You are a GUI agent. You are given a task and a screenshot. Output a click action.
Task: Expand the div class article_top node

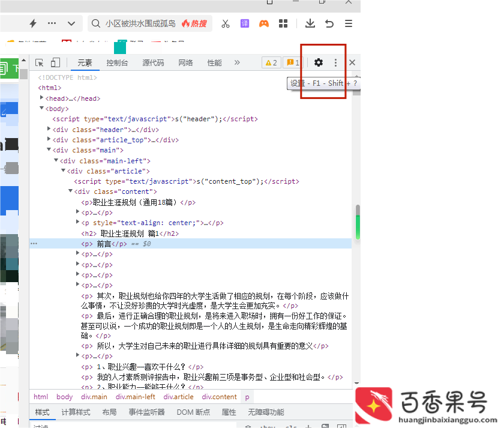coord(49,139)
